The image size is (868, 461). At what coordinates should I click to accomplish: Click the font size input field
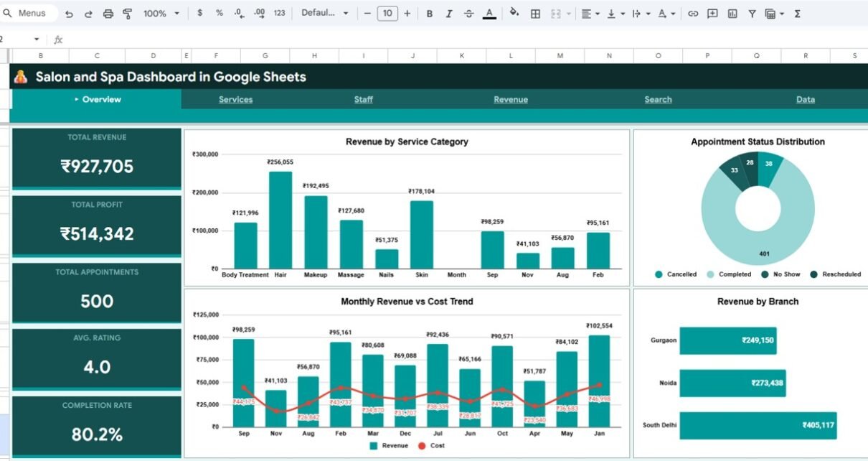point(387,14)
